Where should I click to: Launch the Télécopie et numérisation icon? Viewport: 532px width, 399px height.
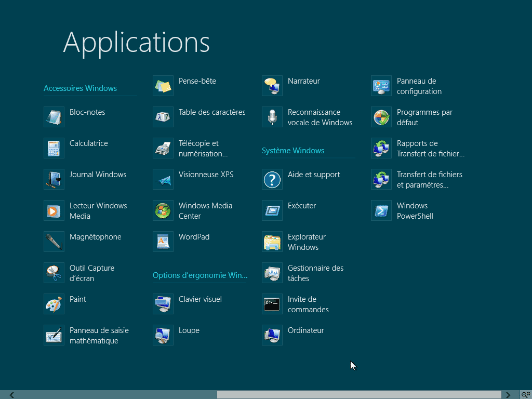point(163,148)
